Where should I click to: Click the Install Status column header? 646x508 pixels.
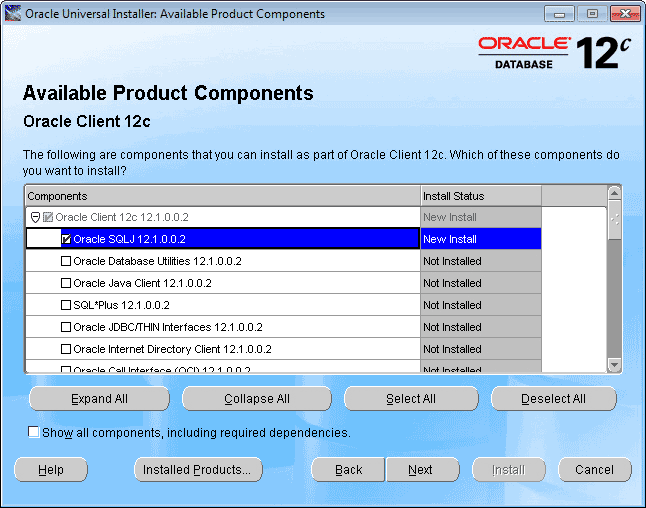pyautogui.click(x=481, y=196)
